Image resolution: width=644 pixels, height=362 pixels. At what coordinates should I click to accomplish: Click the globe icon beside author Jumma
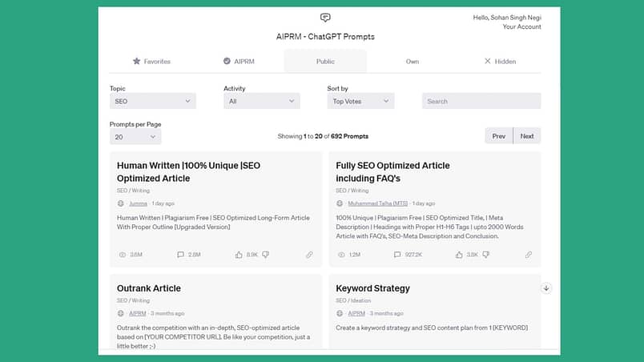(x=121, y=203)
